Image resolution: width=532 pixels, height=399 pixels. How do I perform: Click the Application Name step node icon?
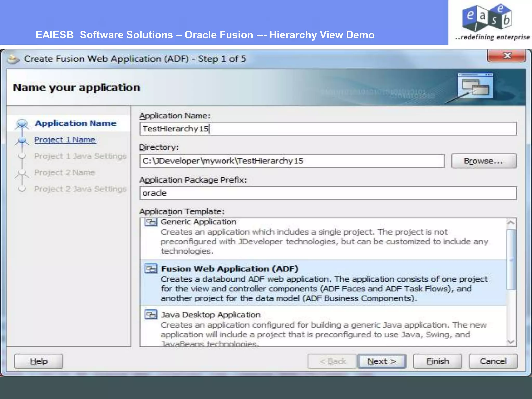22,123
